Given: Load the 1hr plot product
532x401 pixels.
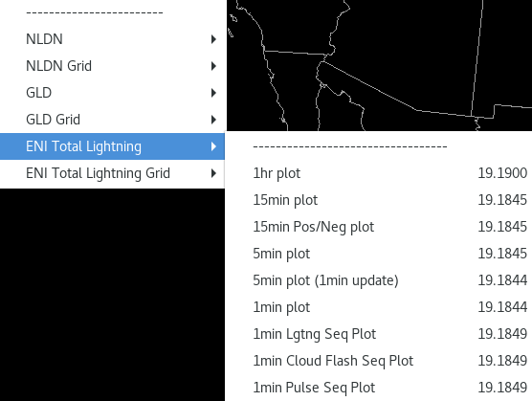Looking at the screenshot, I should point(379,173).
